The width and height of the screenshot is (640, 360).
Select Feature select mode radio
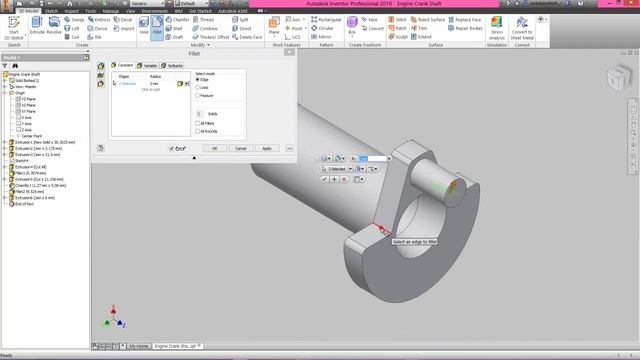198,96
